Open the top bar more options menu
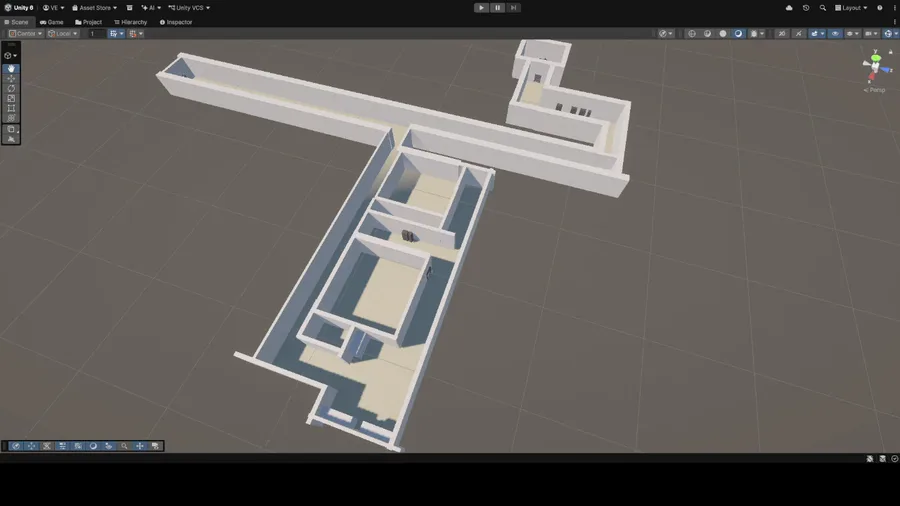 (895, 7)
